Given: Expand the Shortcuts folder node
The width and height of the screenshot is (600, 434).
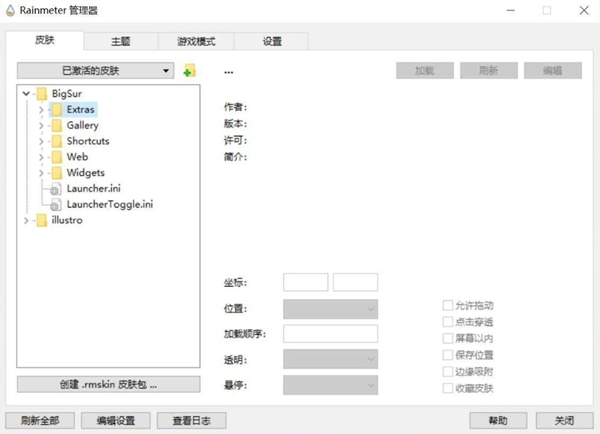Looking at the screenshot, I should pos(41,141).
